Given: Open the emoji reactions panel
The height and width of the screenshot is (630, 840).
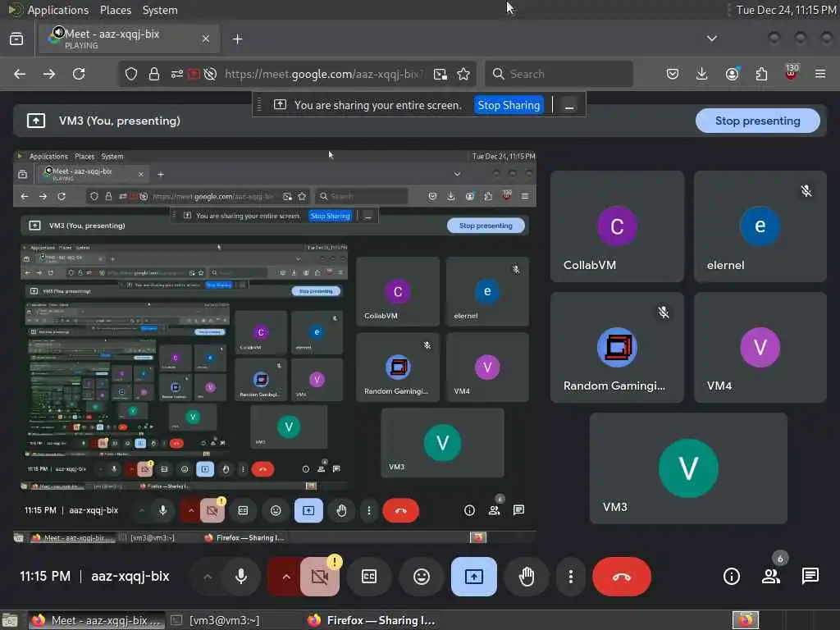Looking at the screenshot, I should click(422, 577).
